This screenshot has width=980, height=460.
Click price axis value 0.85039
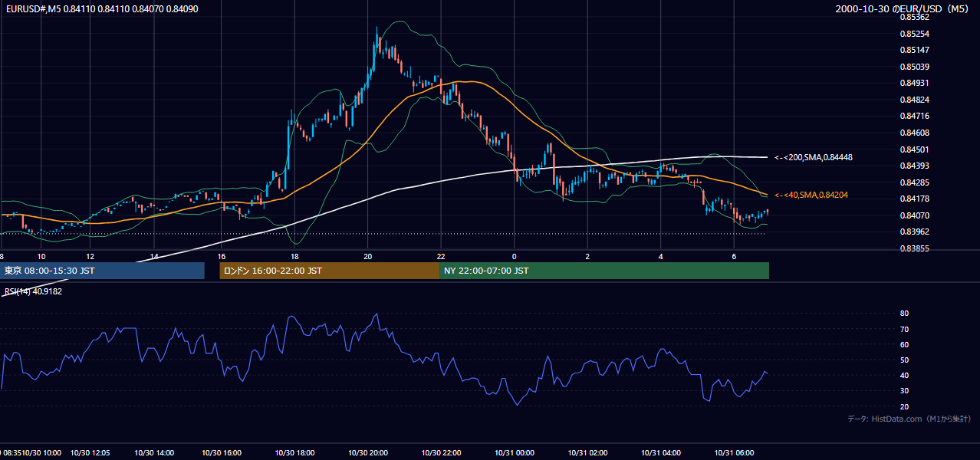(x=914, y=67)
